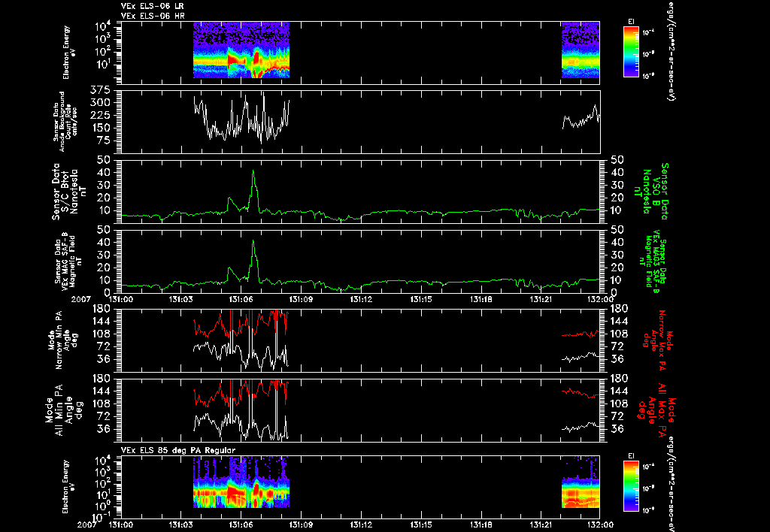Click the field peak in VEx MAG SAF-B plot

(x=253, y=241)
